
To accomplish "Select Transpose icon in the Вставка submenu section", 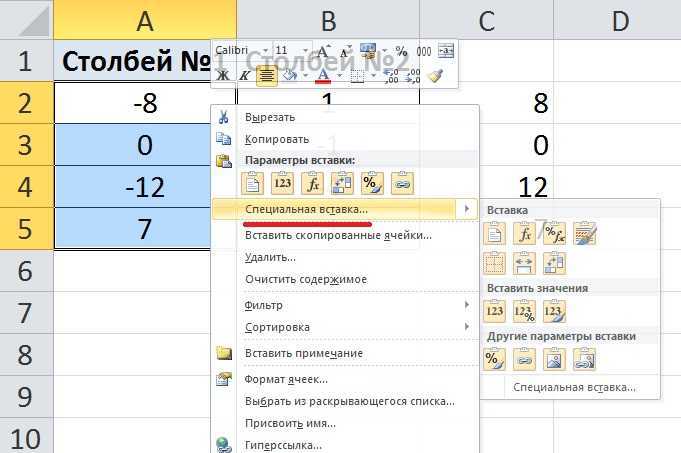I will 554,263.
